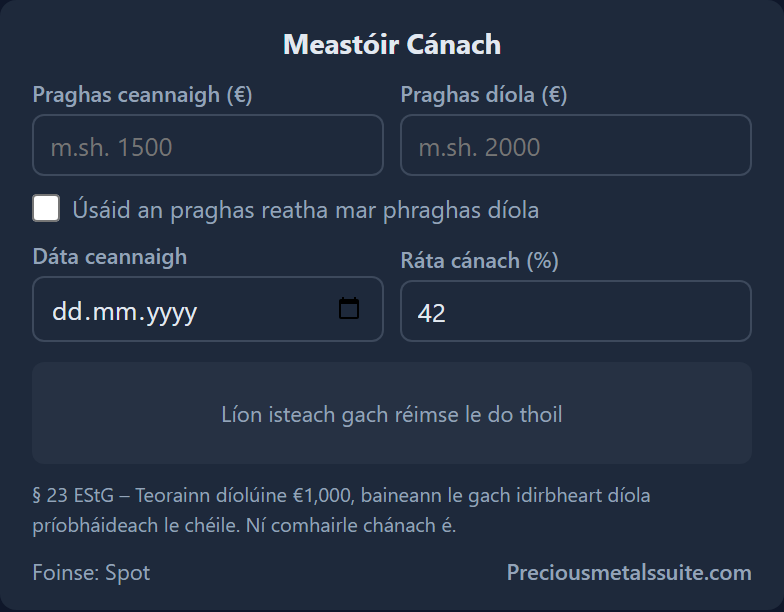Click the Dáta ceannaigh label

click(x=110, y=256)
